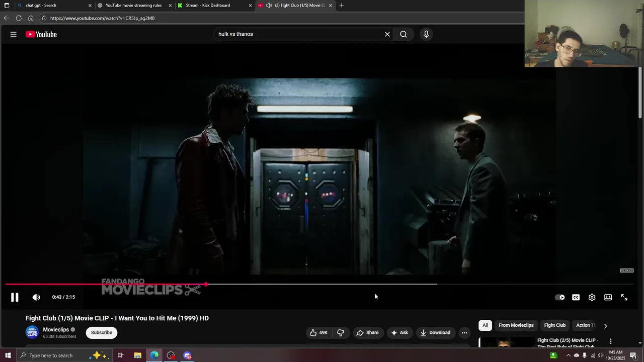Open File Explorer from taskbar
644x362 pixels.
pos(137,355)
